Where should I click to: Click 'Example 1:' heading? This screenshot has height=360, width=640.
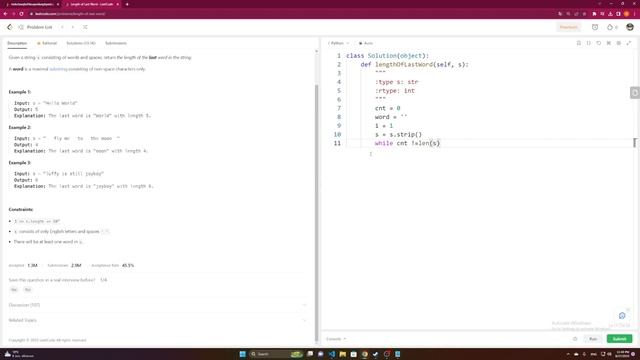(x=20, y=92)
